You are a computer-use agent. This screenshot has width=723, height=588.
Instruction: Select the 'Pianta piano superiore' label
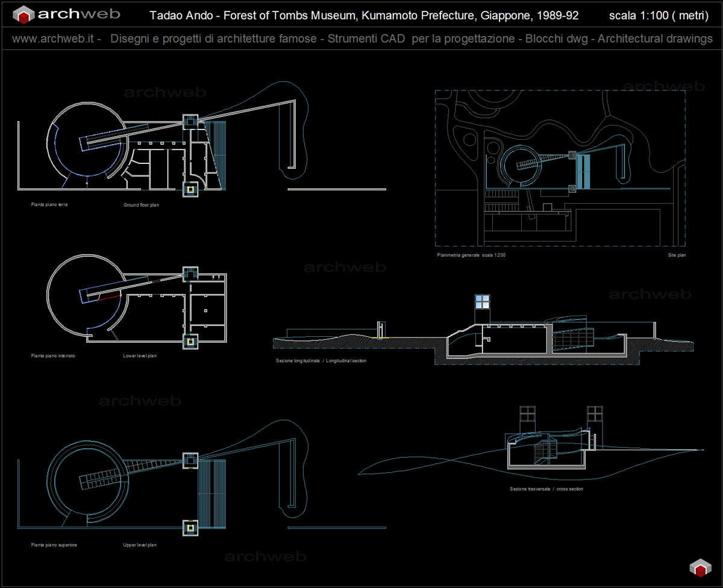pyautogui.click(x=54, y=545)
